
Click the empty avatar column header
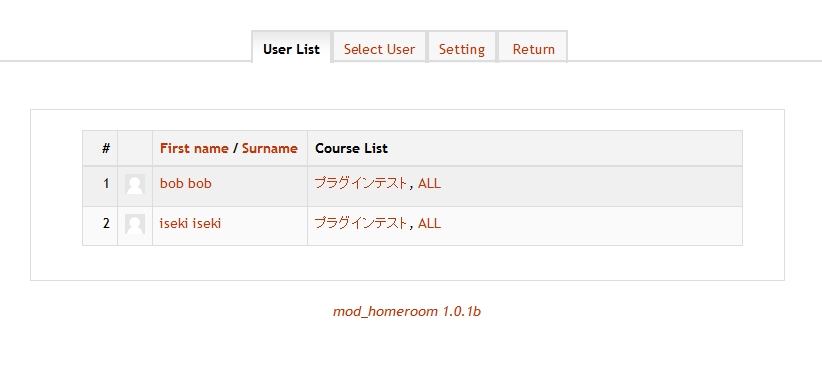pyautogui.click(x=135, y=148)
